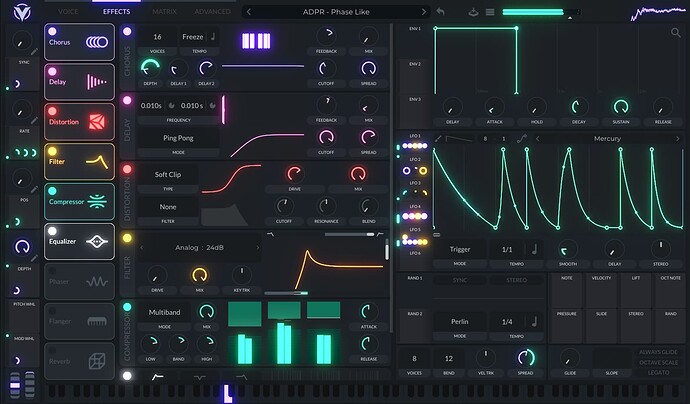Image resolution: width=690 pixels, height=404 pixels.
Task: Click the random STEREO button
Action: coord(516,280)
